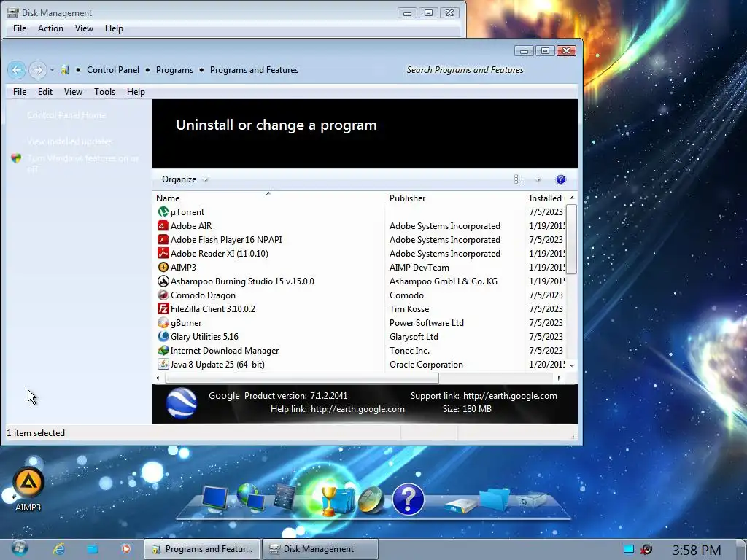The height and width of the screenshot is (560, 747).
Task: Select the Java 8 Update icon
Action: click(163, 364)
